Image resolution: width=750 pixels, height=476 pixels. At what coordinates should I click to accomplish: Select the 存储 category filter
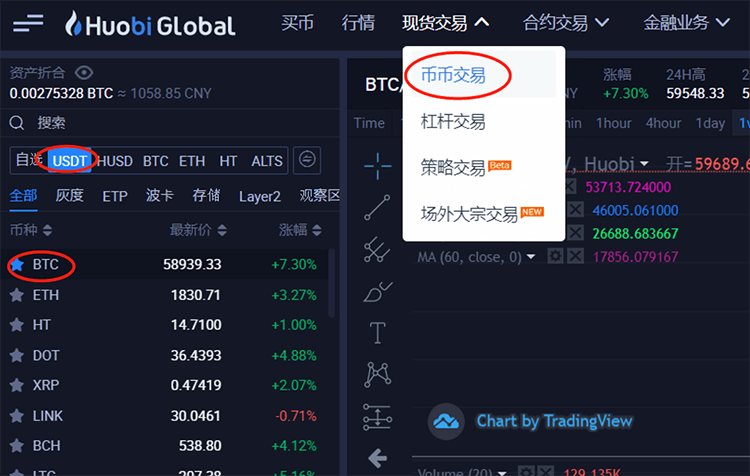pos(206,196)
